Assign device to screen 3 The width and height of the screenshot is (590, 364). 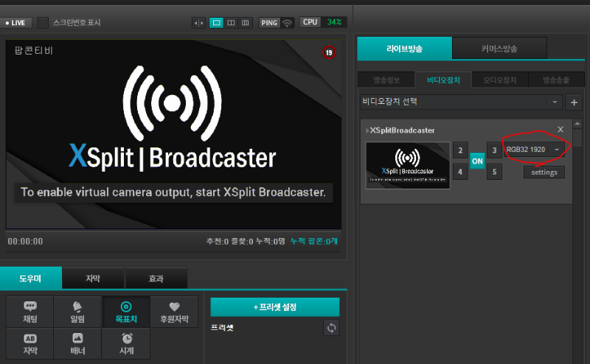[494, 150]
